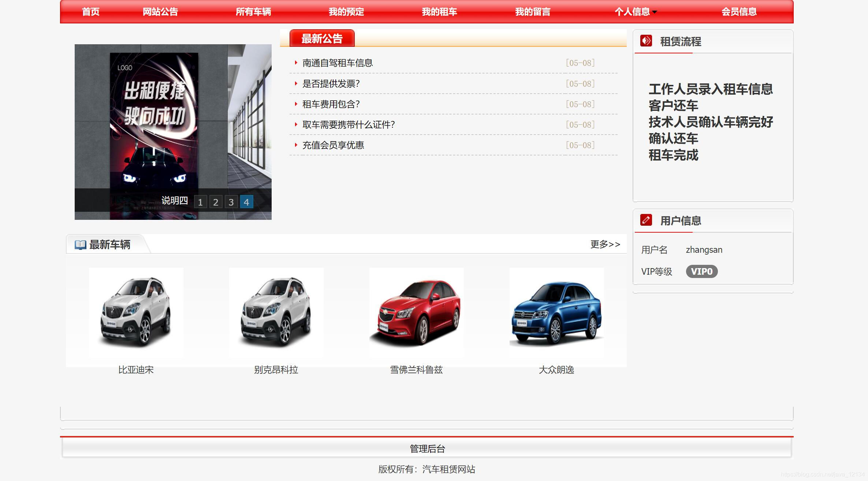The height and width of the screenshot is (481, 868).
Task: Open announcement 取车需要携带什么证件?
Action: [x=349, y=125]
